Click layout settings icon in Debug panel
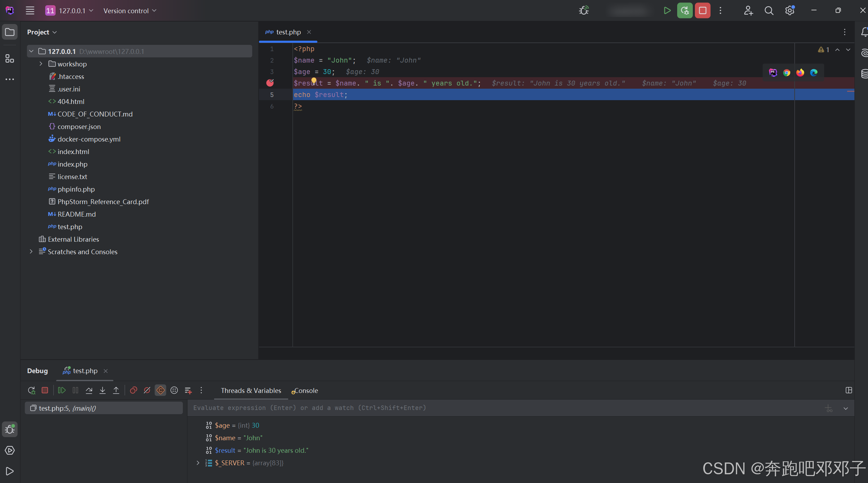The image size is (868, 483). 849,391
